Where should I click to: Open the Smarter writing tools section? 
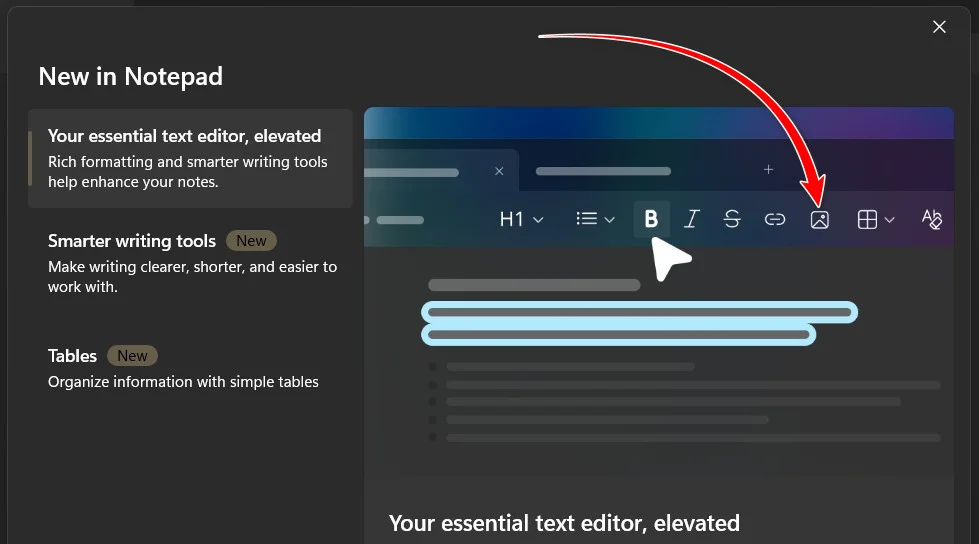pyautogui.click(x=190, y=263)
